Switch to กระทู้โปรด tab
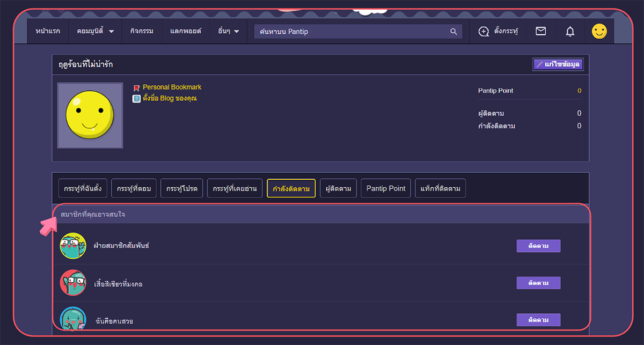This screenshot has height=345, width=644. pos(182,188)
